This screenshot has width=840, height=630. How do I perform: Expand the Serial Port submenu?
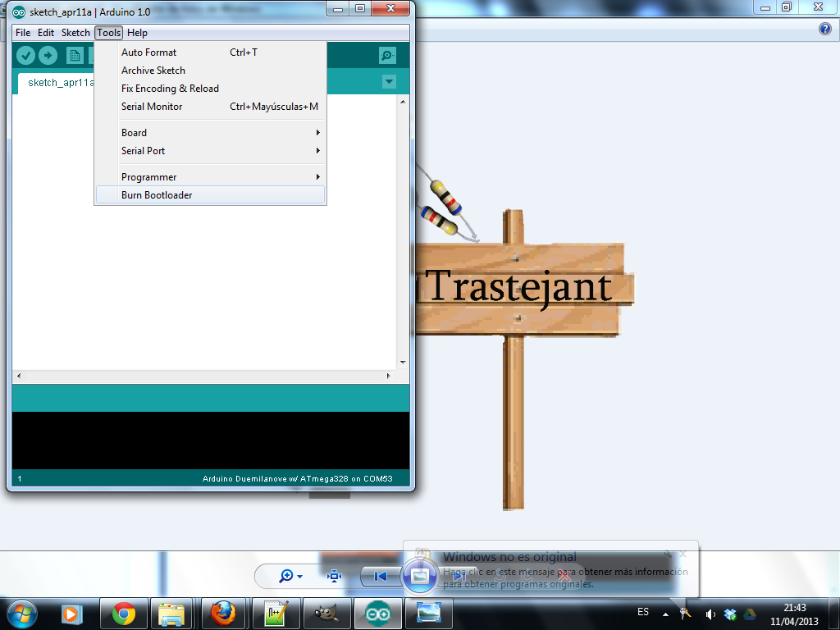(210, 151)
